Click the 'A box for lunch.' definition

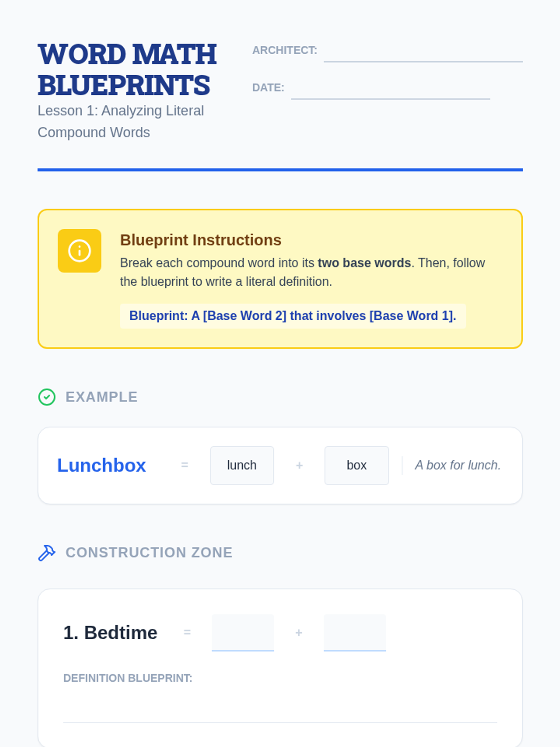click(457, 465)
